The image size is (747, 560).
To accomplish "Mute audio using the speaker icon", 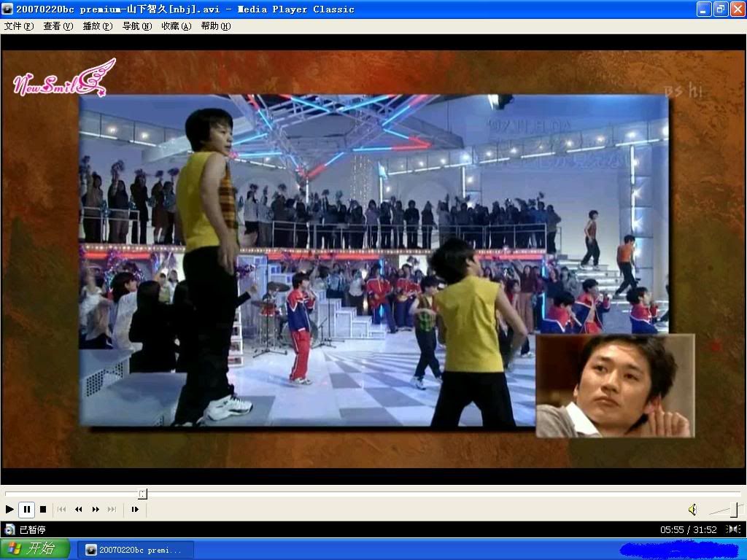I will [x=692, y=510].
